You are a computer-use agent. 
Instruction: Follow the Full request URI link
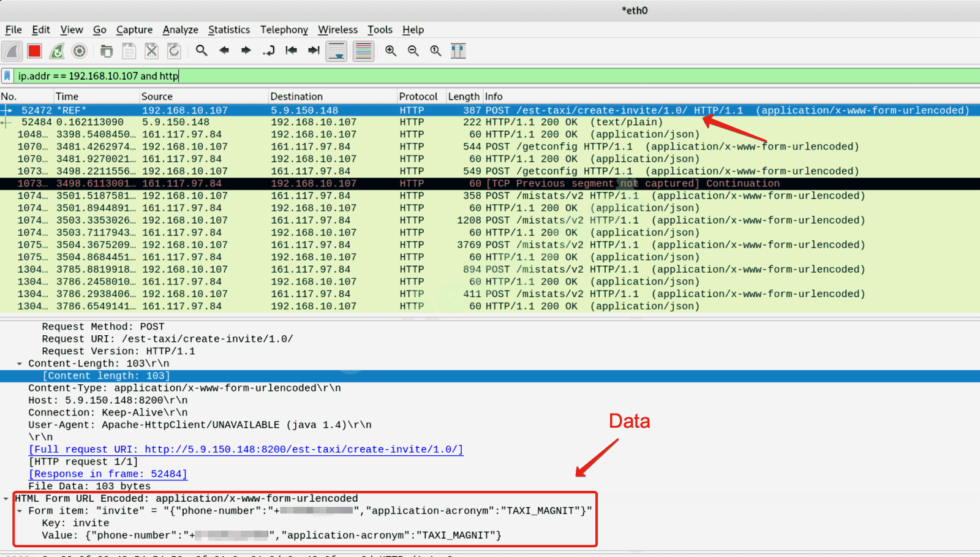(246, 450)
